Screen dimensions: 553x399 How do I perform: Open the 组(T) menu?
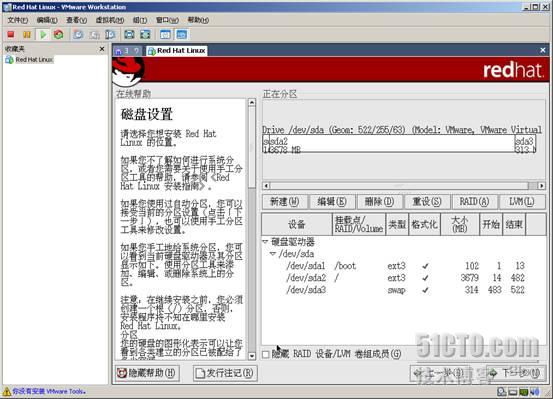[x=140, y=20]
